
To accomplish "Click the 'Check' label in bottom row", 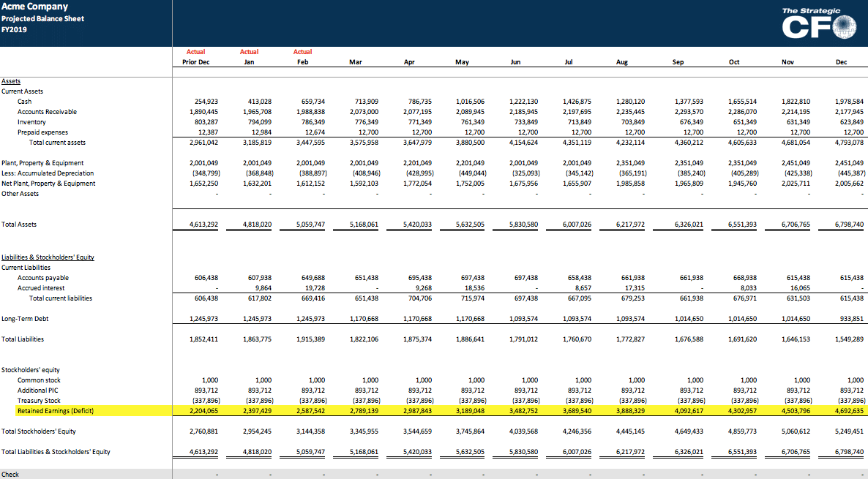I will tap(10, 475).
